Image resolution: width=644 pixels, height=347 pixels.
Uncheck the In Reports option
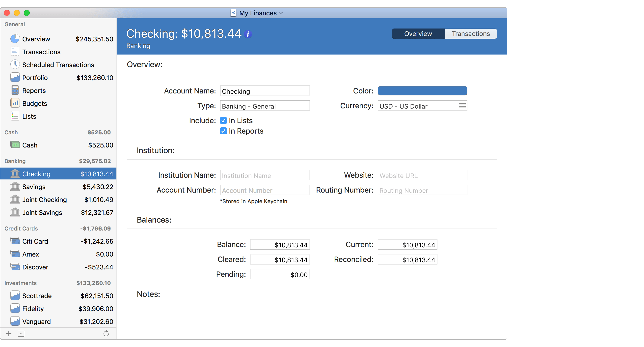tap(223, 131)
